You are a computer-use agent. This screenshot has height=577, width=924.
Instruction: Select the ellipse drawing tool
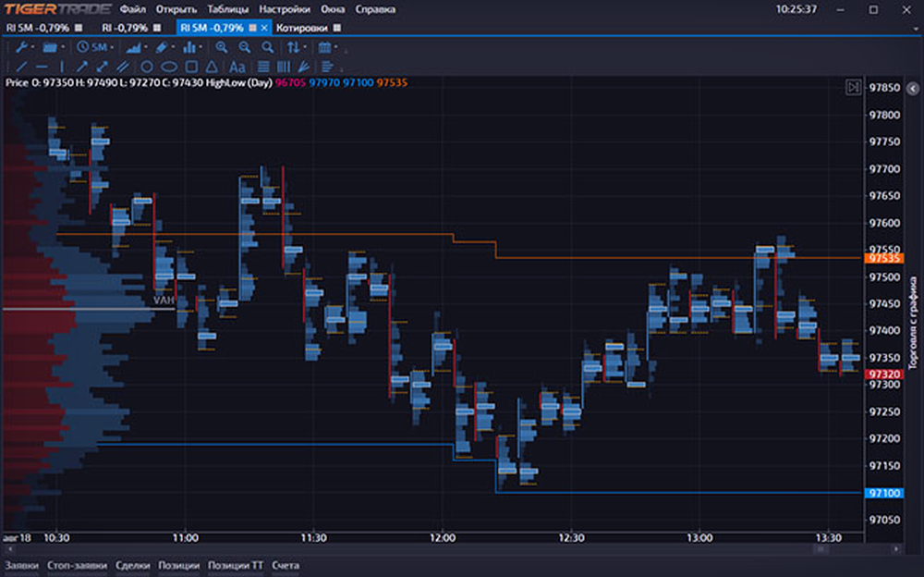(x=168, y=67)
